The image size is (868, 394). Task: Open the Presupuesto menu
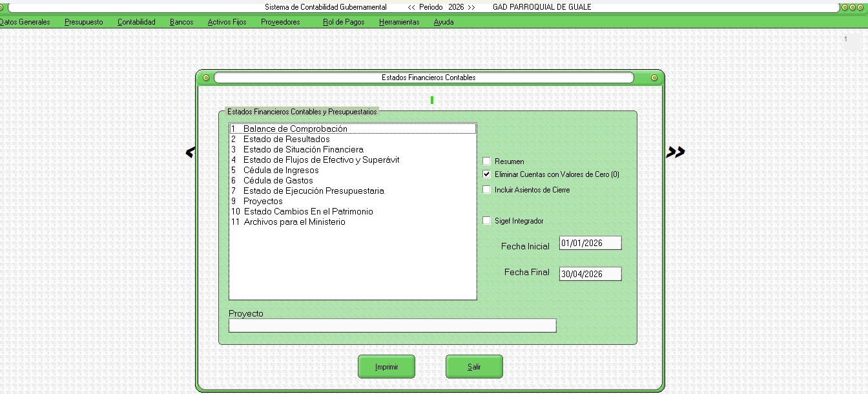83,22
